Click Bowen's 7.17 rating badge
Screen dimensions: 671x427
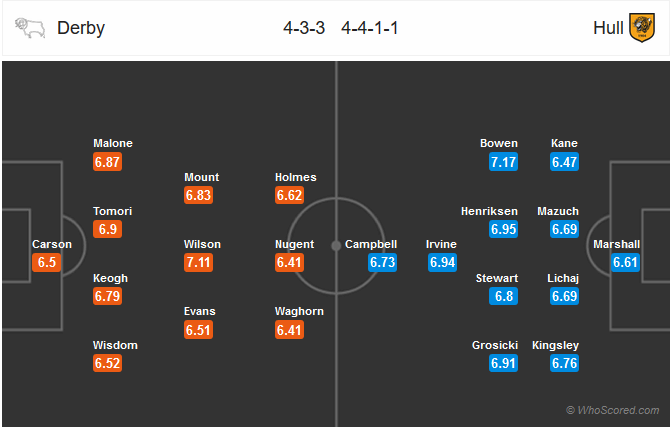[504, 162]
